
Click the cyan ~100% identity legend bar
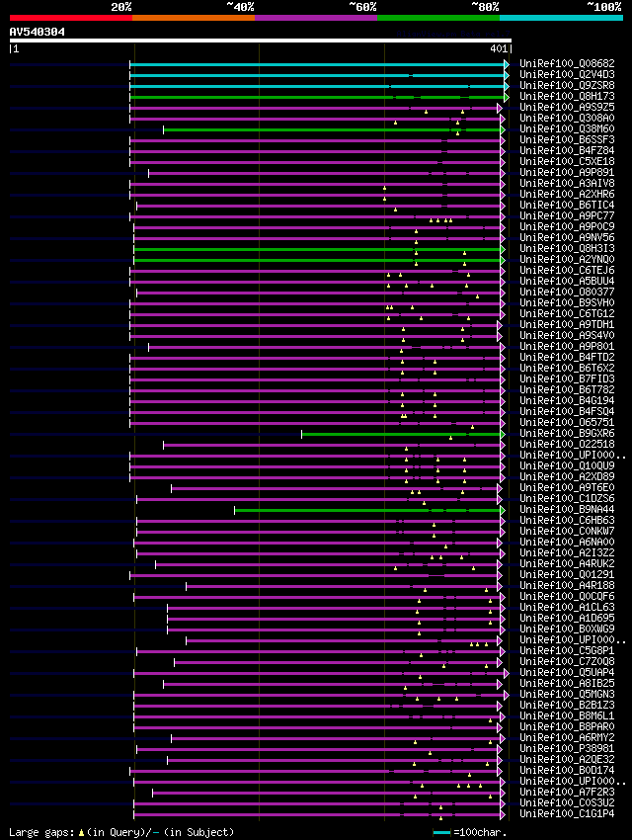point(561,18)
